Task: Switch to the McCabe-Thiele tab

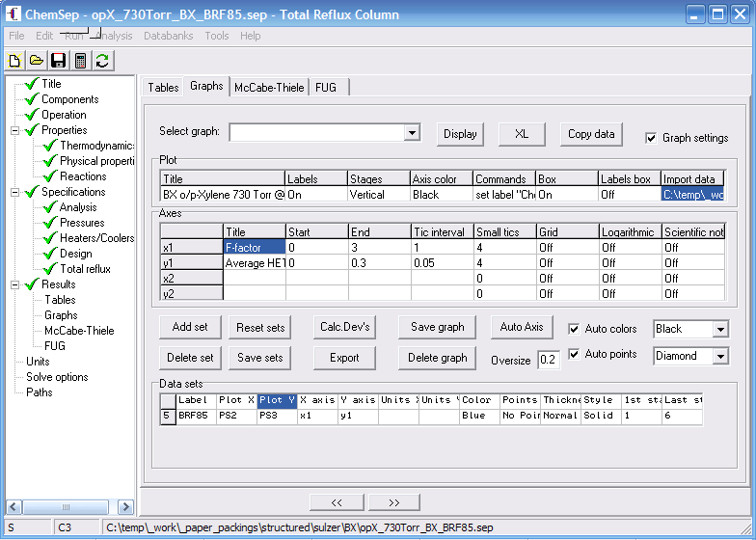Action: tap(269, 87)
